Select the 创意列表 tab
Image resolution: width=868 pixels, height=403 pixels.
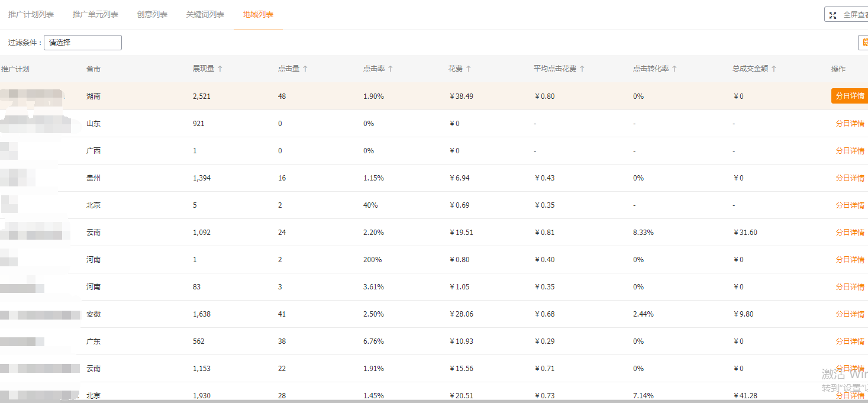[152, 14]
